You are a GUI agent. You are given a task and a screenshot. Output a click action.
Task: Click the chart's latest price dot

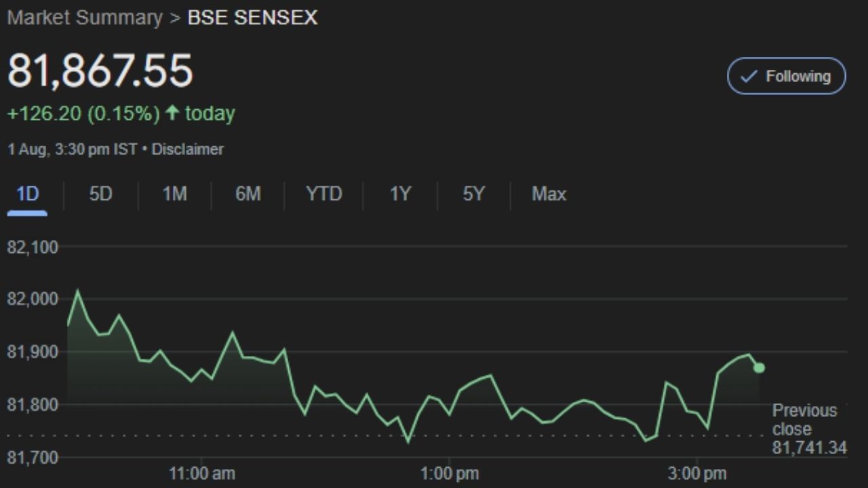click(759, 367)
